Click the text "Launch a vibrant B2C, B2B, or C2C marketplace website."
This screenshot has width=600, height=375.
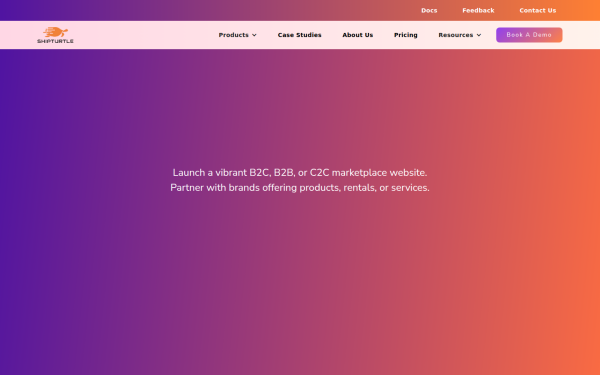(x=300, y=173)
